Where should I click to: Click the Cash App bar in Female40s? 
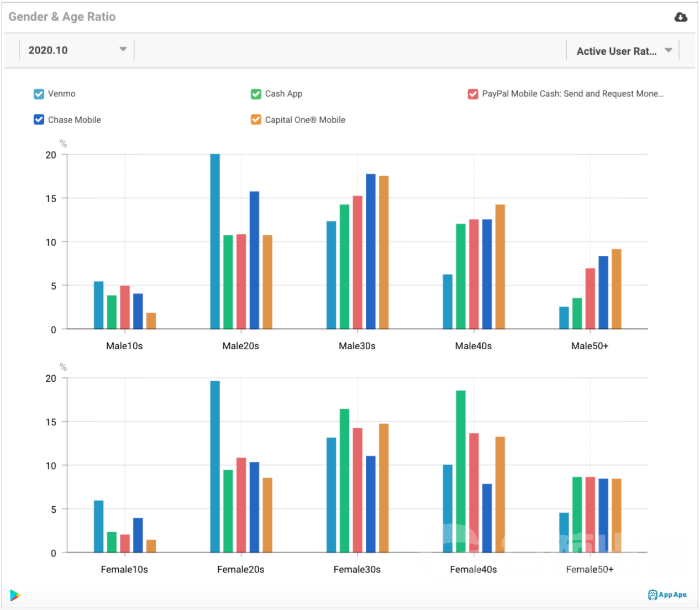point(460,471)
